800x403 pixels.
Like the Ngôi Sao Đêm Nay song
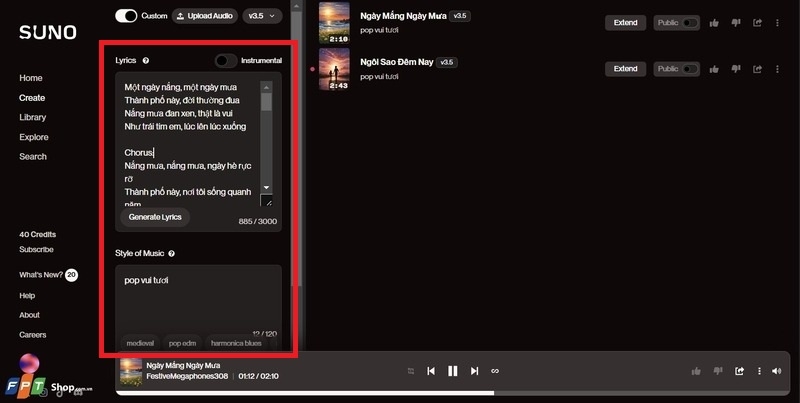[714, 69]
